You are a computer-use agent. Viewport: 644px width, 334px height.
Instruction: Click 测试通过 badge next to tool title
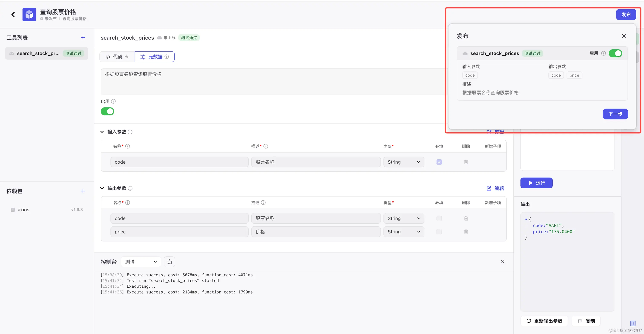[189, 38]
